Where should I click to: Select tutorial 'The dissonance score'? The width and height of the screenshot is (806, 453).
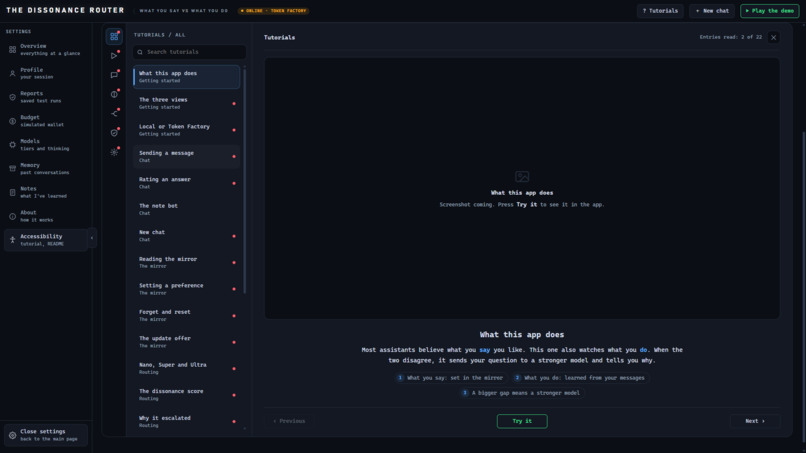pyautogui.click(x=187, y=395)
